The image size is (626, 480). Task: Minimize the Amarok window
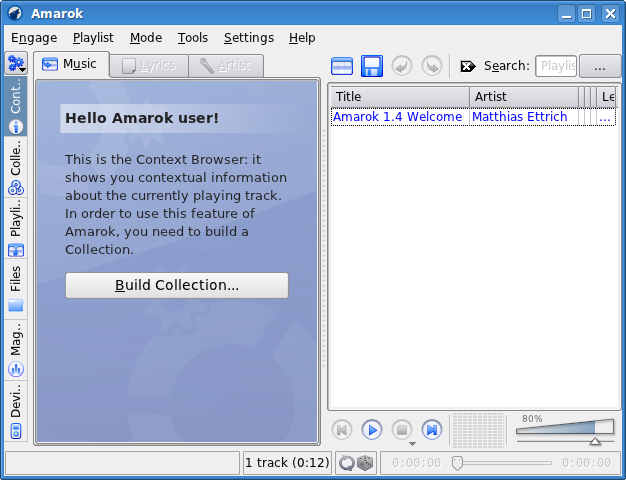tap(566, 14)
